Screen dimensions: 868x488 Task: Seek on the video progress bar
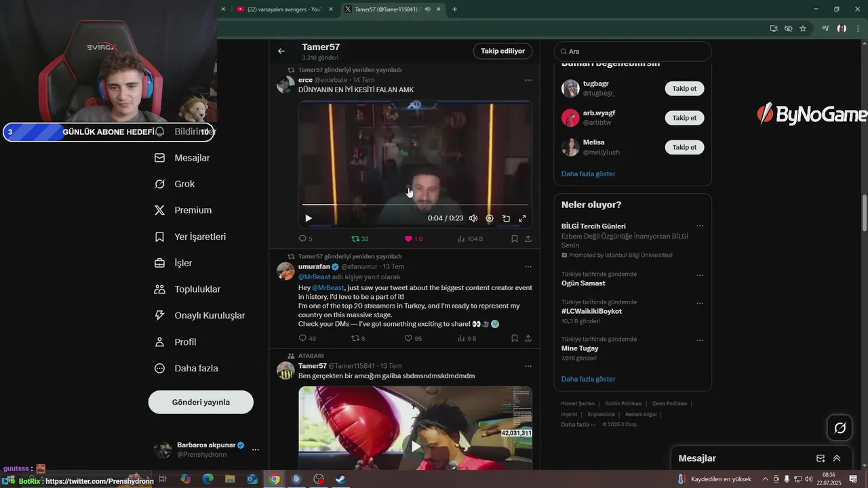[x=415, y=204]
